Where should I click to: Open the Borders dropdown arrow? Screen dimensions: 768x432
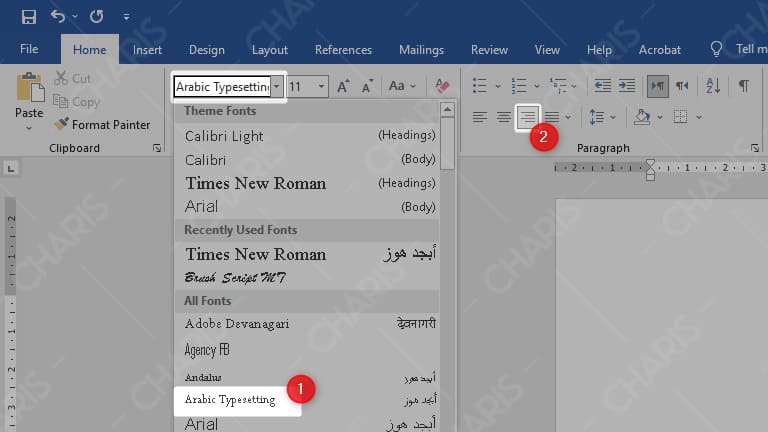699,118
